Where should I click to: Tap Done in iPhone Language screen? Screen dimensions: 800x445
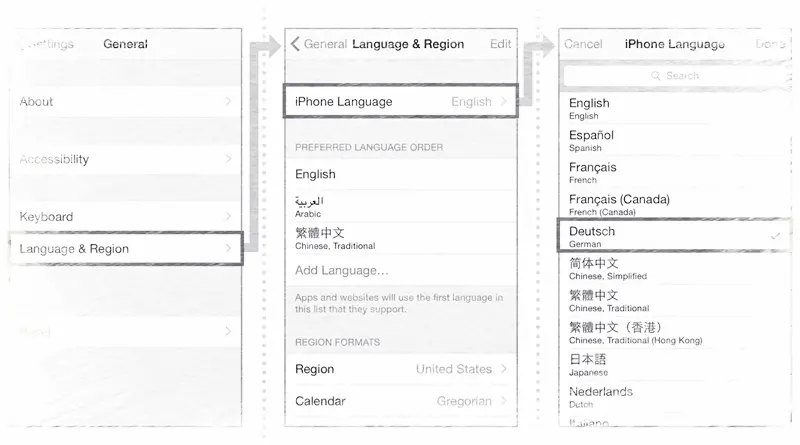pos(770,44)
